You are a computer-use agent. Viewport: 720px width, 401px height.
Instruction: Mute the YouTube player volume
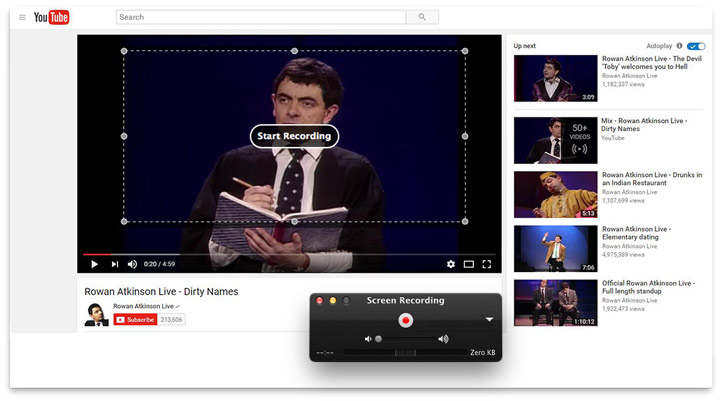click(x=132, y=264)
